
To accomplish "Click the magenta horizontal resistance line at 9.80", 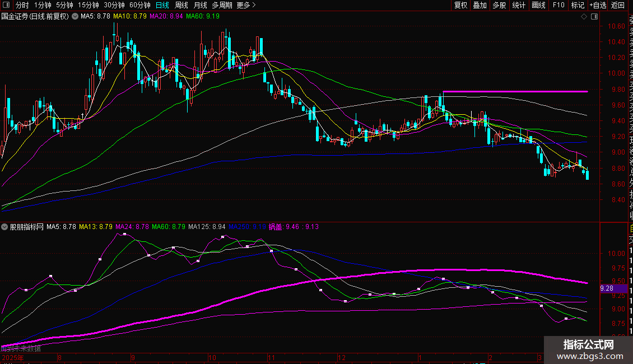I will 515,92.
